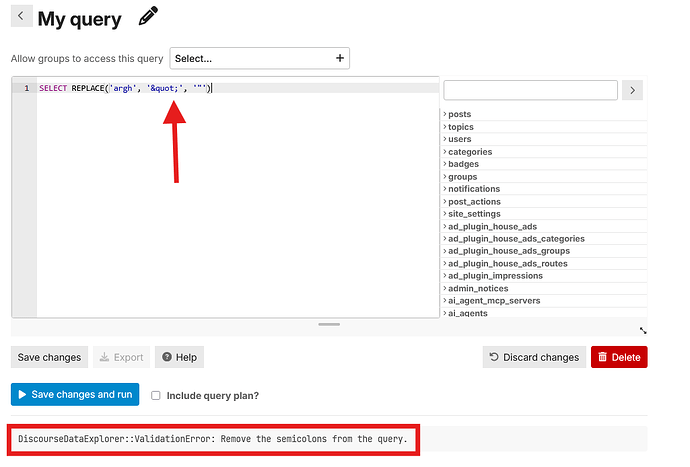Image resolution: width=690 pixels, height=467 pixels.
Task: Click the line number 1 gutter
Action: (x=26, y=88)
